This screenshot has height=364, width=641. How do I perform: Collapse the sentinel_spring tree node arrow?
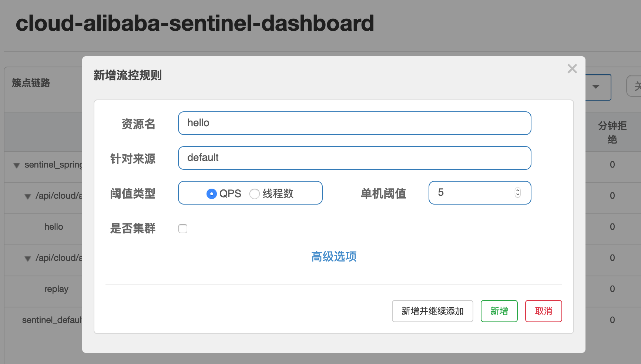17,165
